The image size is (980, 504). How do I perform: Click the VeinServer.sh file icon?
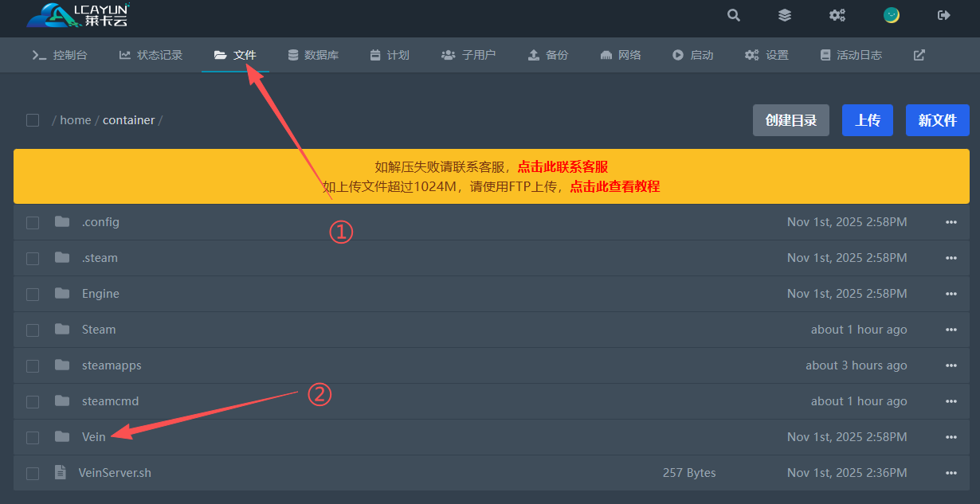(x=61, y=473)
